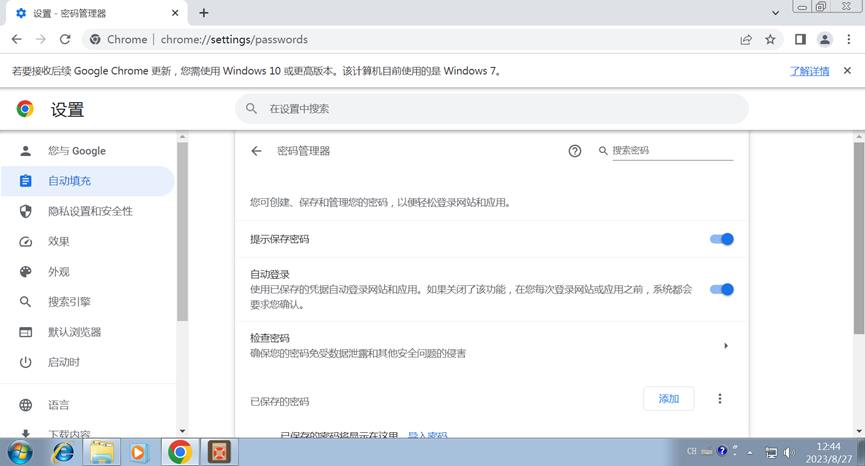Open more options menu next to 添加
The width and height of the screenshot is (865, 466).
pos(720,399)
